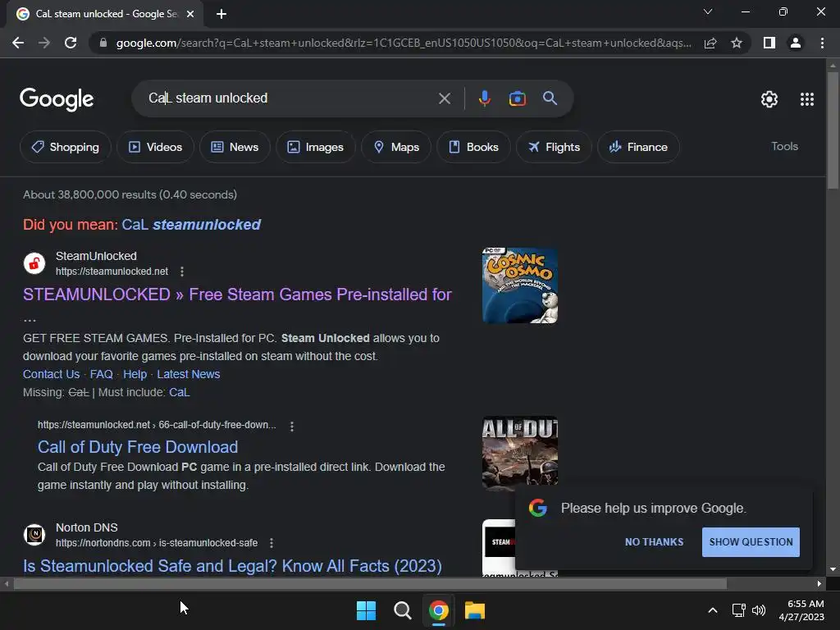The height and width of the screenshot is (630, 840).
Task: Switch to News results
Action: 235,147
